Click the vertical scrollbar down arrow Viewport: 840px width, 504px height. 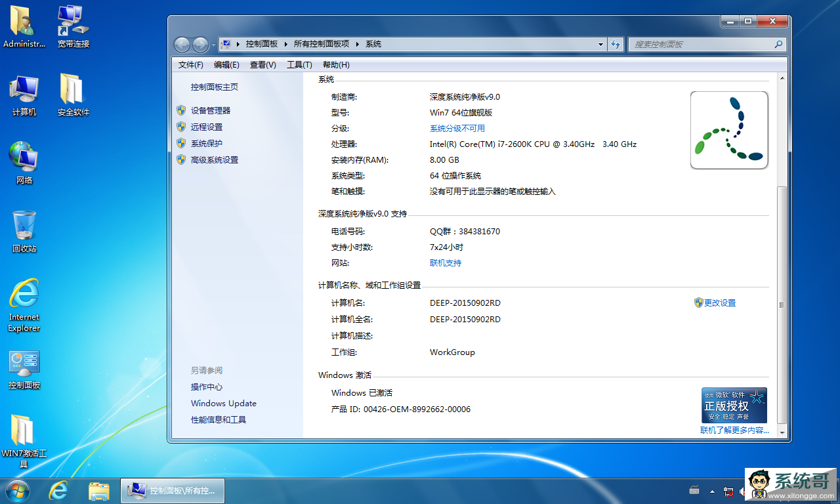(x=782, y=432)
